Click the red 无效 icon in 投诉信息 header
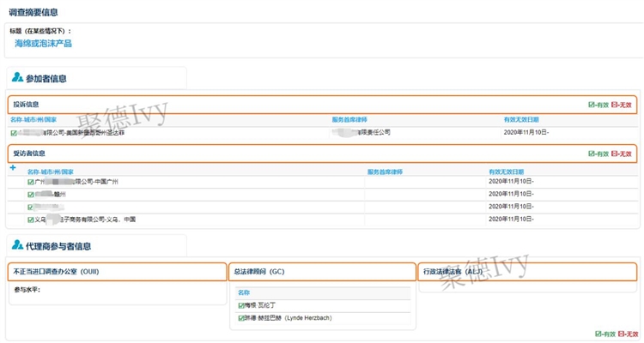 pyautogui.click(x=615, y=105)
